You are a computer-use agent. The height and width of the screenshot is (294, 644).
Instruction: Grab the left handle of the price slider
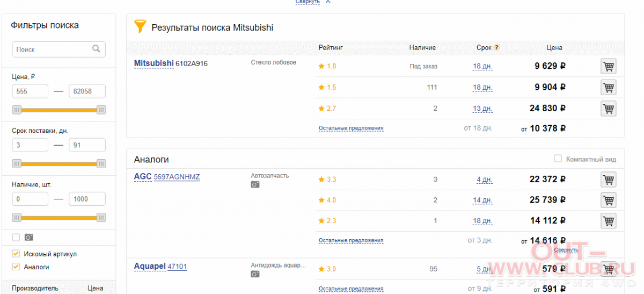[x=17, y=110]
